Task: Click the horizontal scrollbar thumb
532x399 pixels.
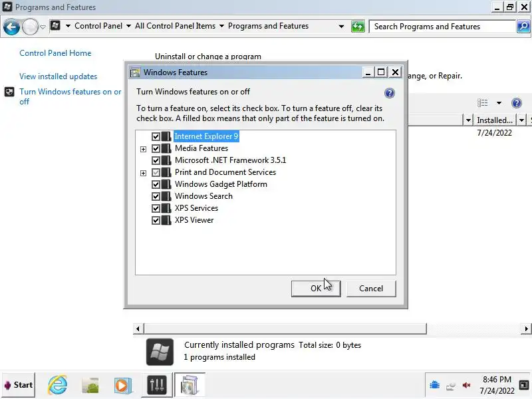Action: (285, 329)
